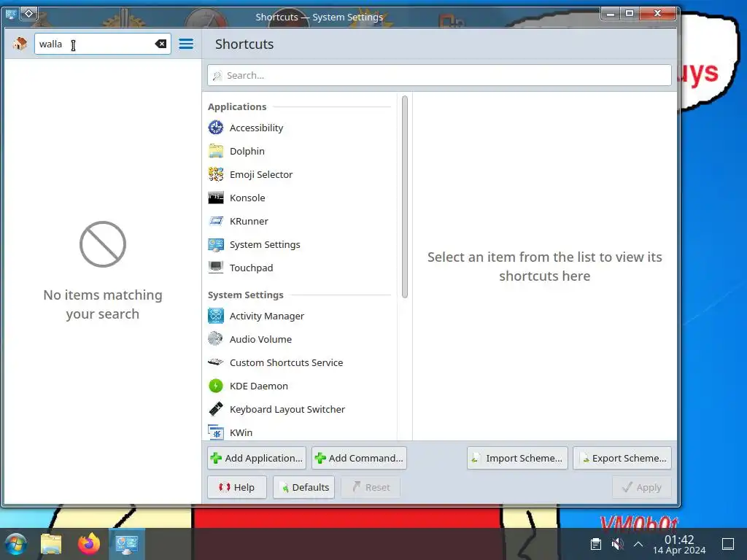Viewport: 747px width, 560px height.
Task: Click the 'Custom Shortcuts Service' text entry
Action: [286, 362]
